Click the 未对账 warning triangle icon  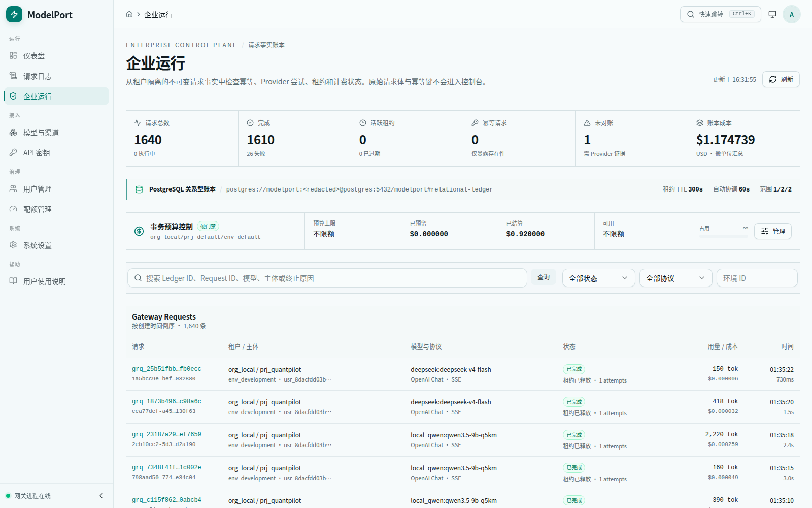587,123
